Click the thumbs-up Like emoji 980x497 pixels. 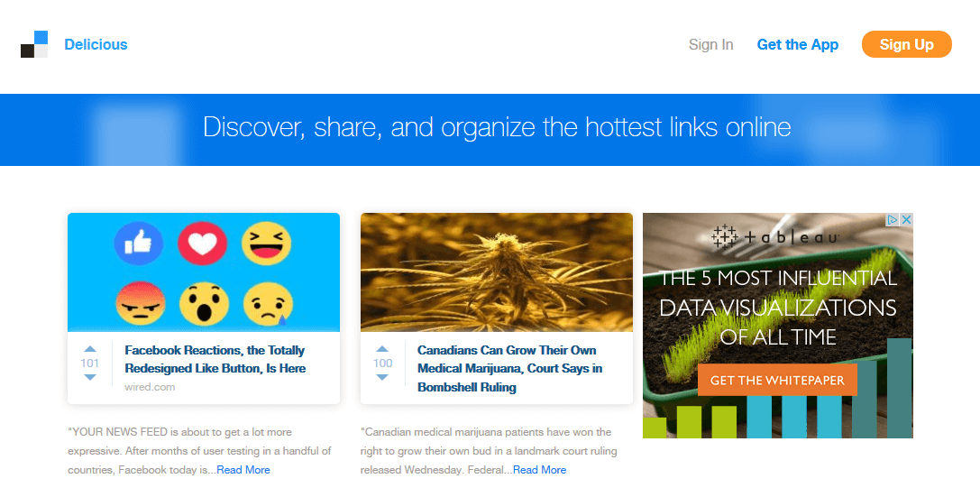point(139,244)
